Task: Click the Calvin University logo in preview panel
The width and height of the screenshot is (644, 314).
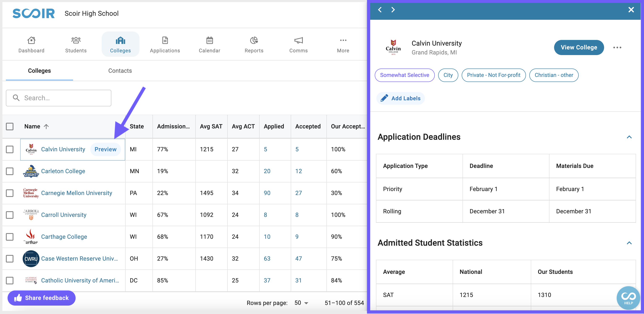Action: [x=393, y=47]
